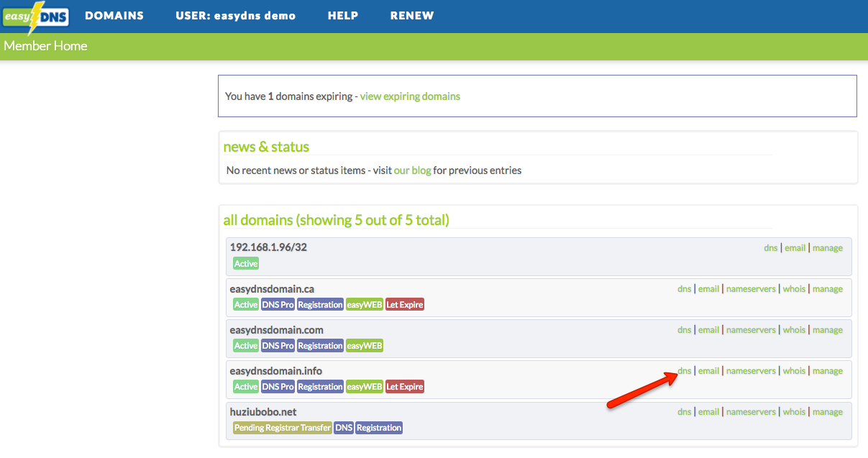The height and width of the screenshot is (458, 868).
Task: Click the Registration badge for easydnsdomain.ca
Action: point(320,305)
